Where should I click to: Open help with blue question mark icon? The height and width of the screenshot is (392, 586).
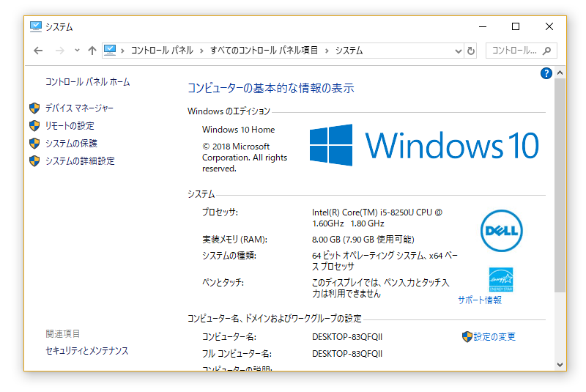(x=546, y=73)
